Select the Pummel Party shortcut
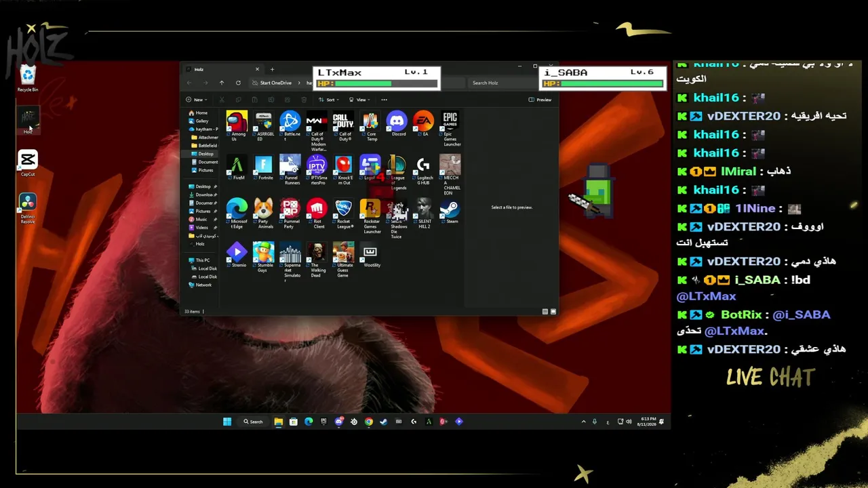This screenshot has width=868, height=488. [x=290, y=213]
